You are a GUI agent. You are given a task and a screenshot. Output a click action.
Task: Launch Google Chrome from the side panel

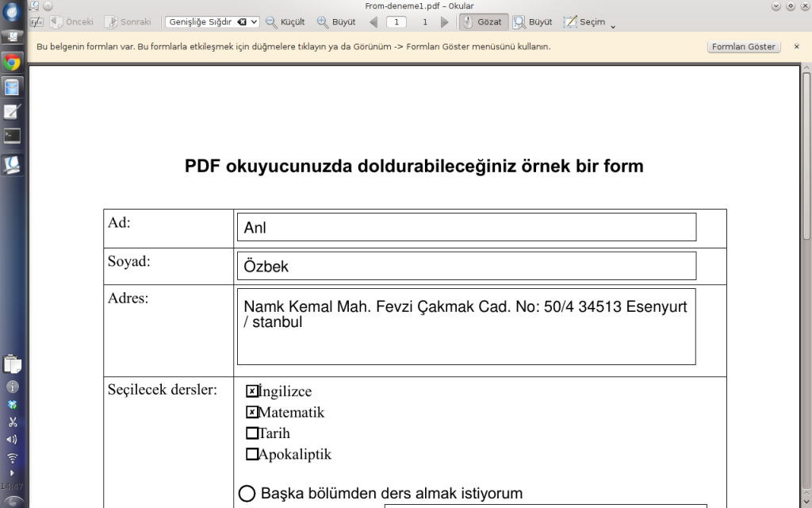coord(11,63)
